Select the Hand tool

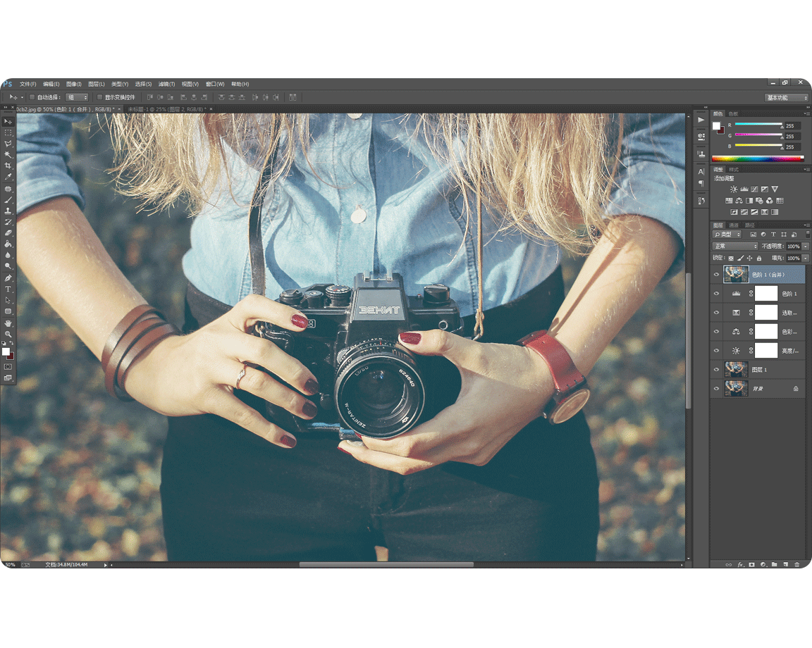8,323
